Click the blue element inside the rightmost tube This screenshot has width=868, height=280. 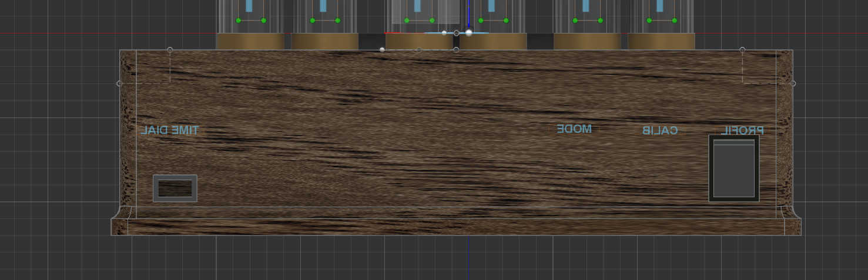tap(660, 6)
